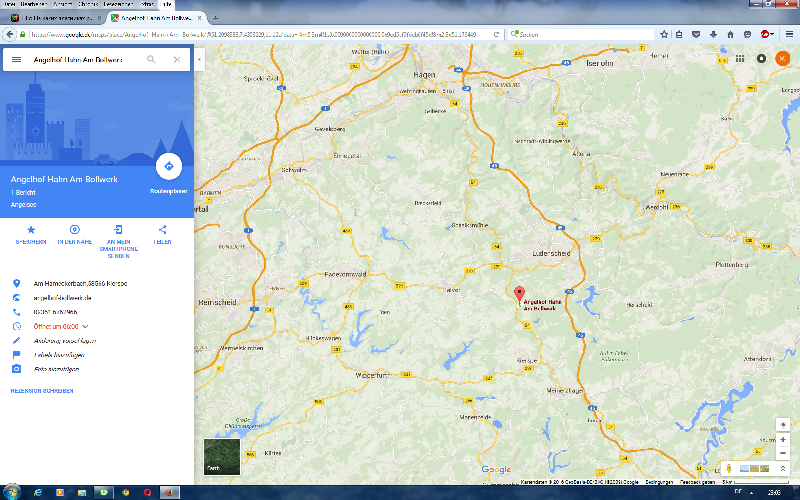Image resolution: width=800 pixels, height=500 pixels.
Task: Open the Chronik menu
Action: pos(88,4)
